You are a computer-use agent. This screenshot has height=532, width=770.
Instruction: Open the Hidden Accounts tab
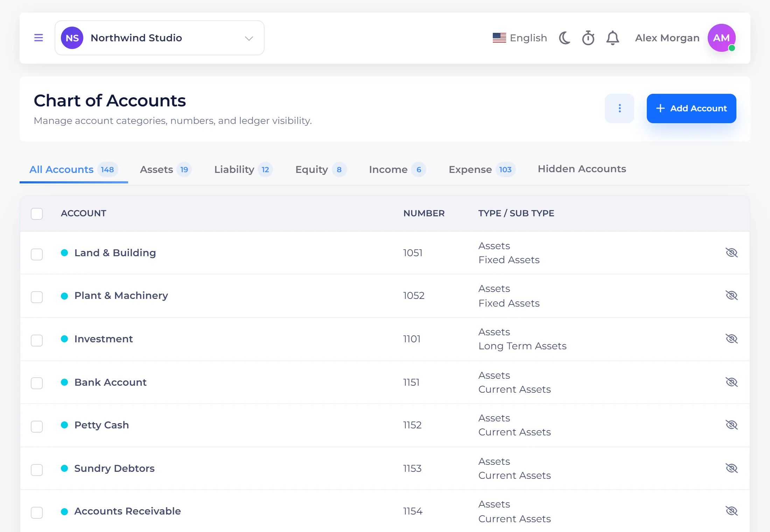click(582, 169)
